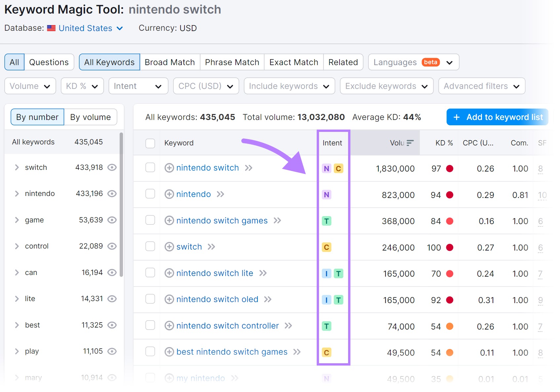The height and width of the screenshot is (392, 560).
Task: Open the 'best nintendo switch games' keyword link
Action: pyautogui.click(x=232, y=352)
